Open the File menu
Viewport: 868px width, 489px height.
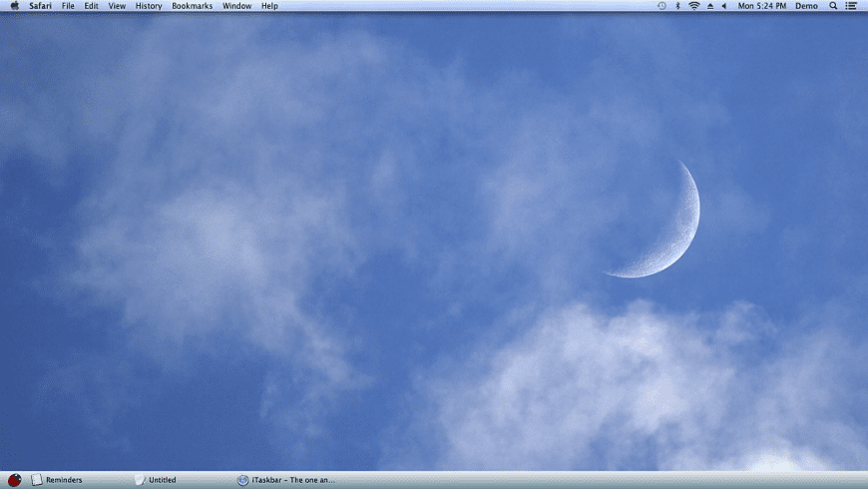click(68, 6)
